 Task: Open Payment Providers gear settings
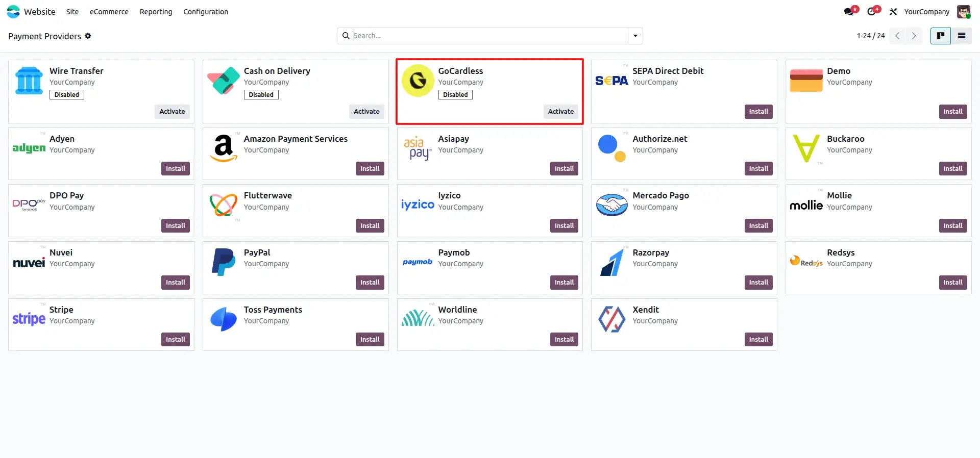pyautogui.click(x=88, y=36)
